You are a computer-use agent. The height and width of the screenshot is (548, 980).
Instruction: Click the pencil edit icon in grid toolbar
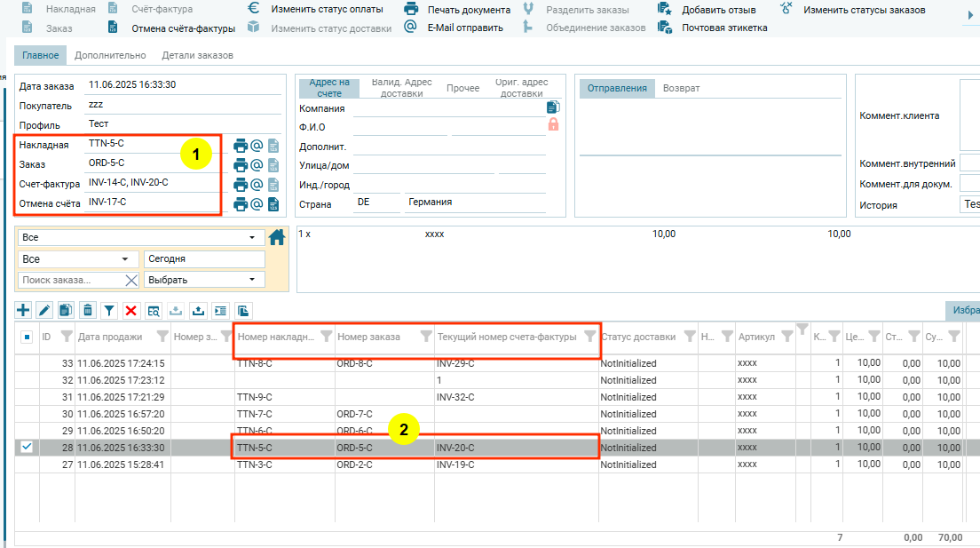point(44,310)
